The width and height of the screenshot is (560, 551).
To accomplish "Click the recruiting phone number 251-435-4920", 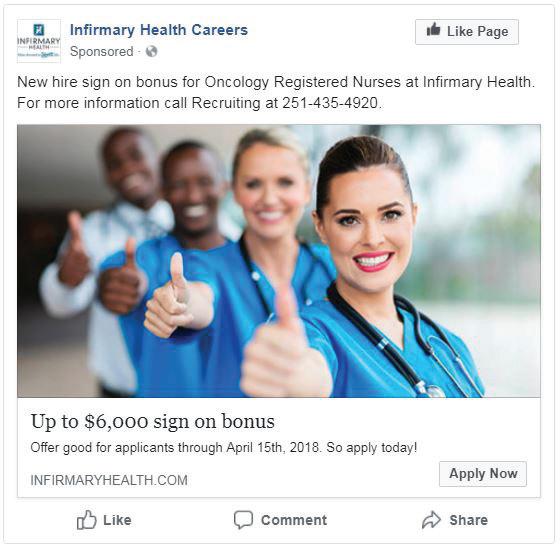I will tap(330, 103).
